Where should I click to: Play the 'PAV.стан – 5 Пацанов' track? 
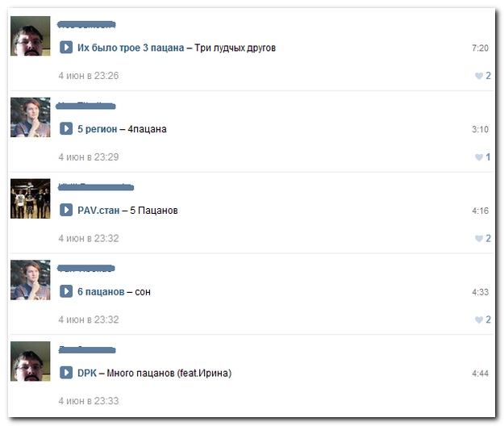[x=66, y=210]
